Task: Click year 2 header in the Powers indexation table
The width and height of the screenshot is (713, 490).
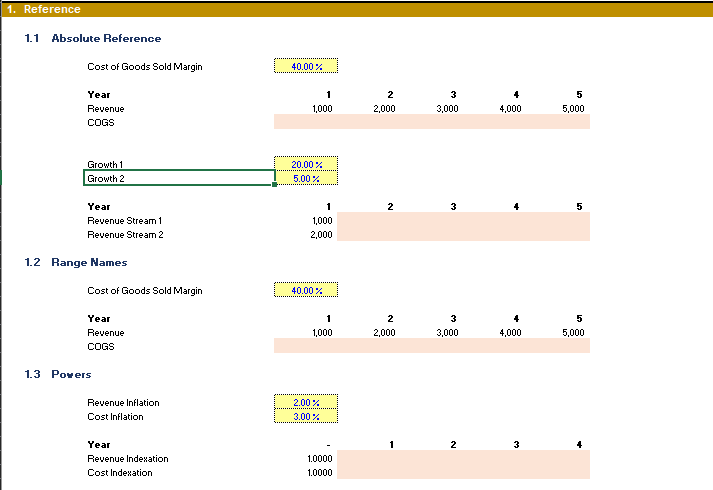Action: [x=453, y=445]
